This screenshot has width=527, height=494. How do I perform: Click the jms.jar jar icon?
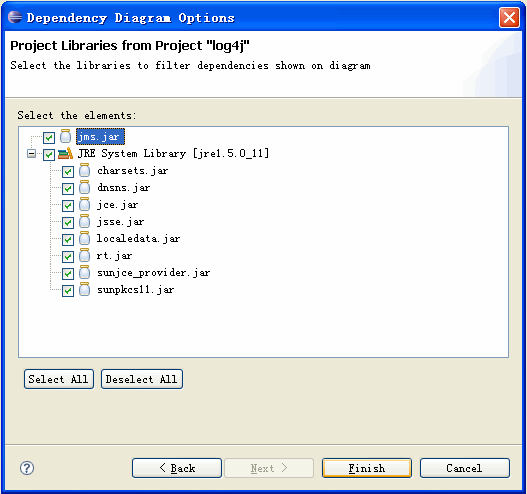tap(65, 136)
